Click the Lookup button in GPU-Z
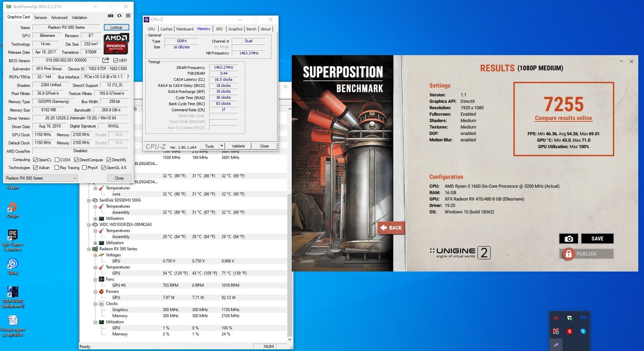Viewport: 644px width, 351px height. (x=116, y=27)
